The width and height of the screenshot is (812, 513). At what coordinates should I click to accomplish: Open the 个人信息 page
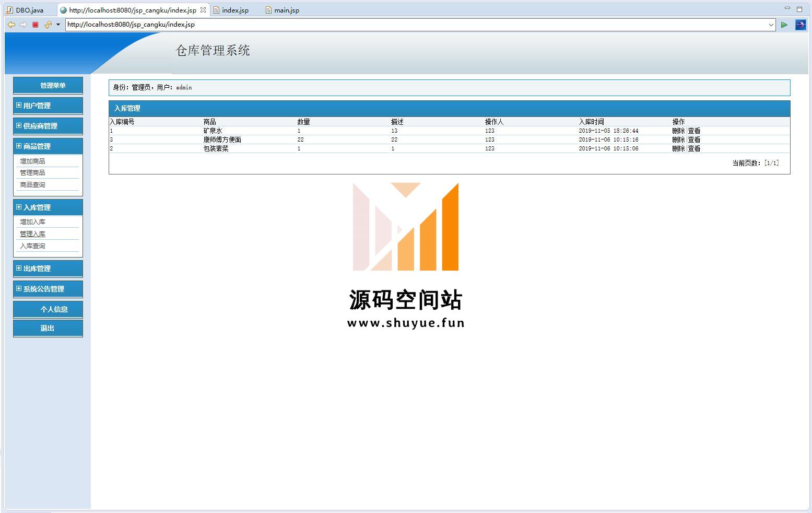click(x=48, y=309)
